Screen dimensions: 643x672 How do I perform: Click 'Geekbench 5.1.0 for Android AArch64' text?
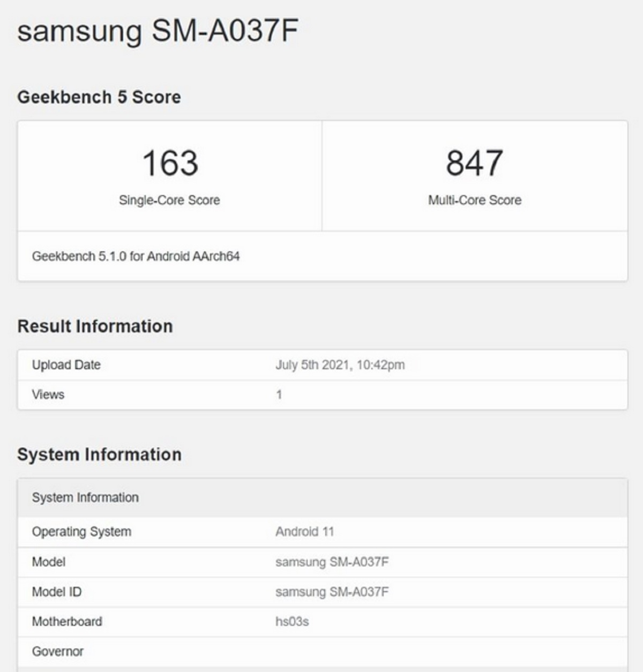[136, 256]
